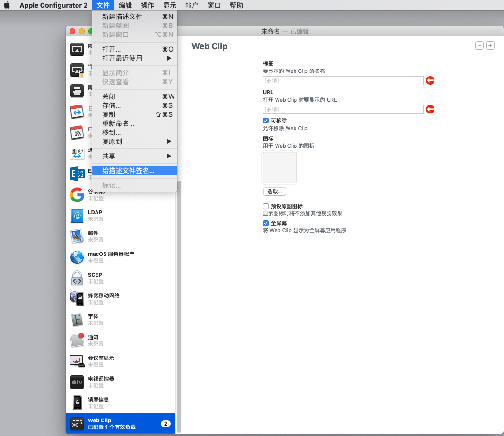Open the 显示 menu in menu bar
Screen dimensions: 504x436
click(170, 5)
